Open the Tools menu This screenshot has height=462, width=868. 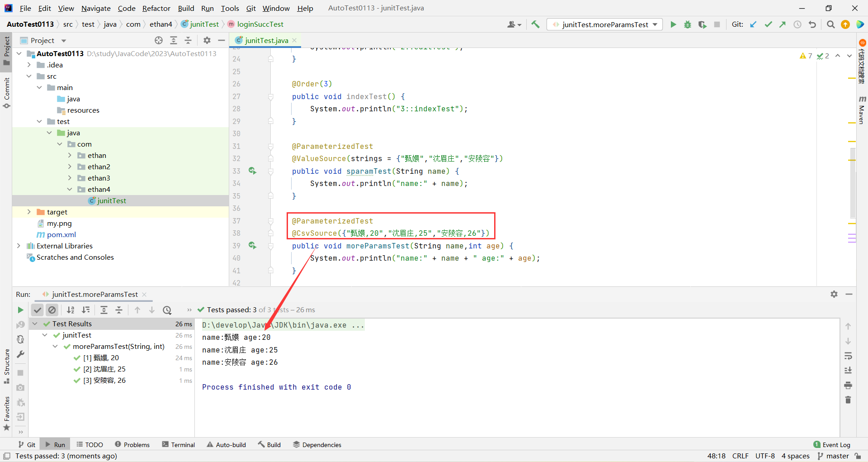coord(230,8)
